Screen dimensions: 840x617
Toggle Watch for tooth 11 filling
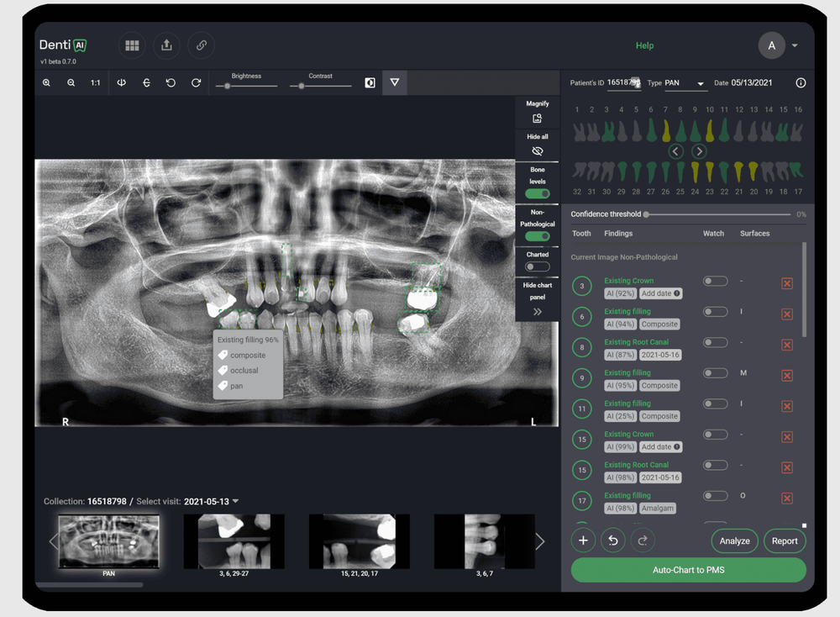tap(715, 403)
